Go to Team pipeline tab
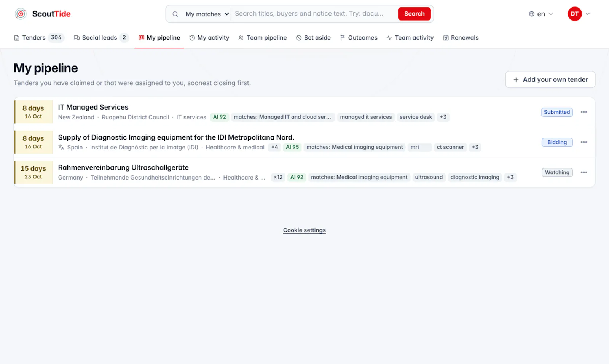 point(263,38)
